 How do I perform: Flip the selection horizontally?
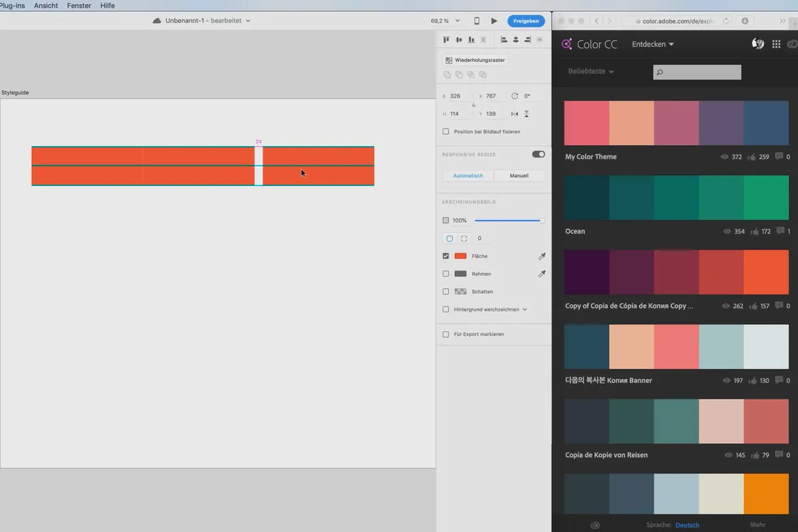(x=515, y=114)
